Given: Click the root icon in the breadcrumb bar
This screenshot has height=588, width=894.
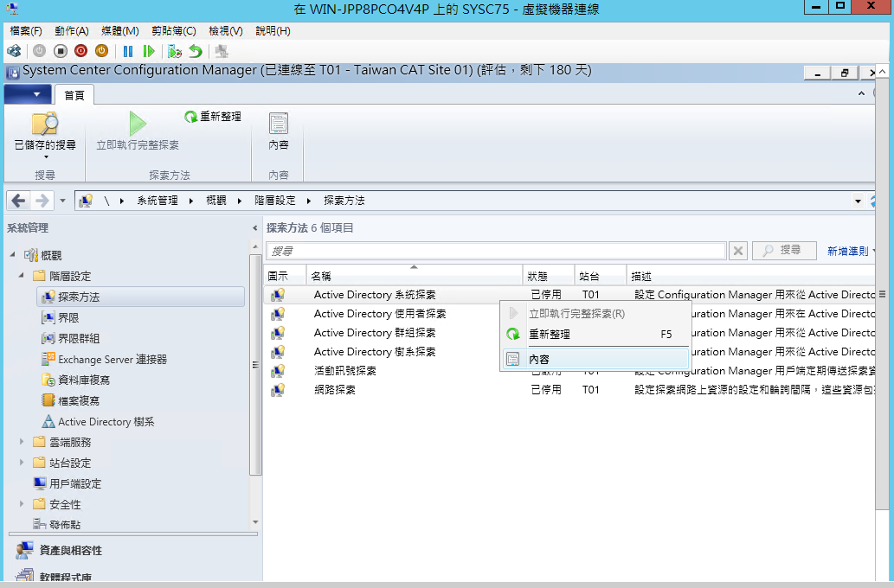Looking at the screenshot, I should pos(86,201).
